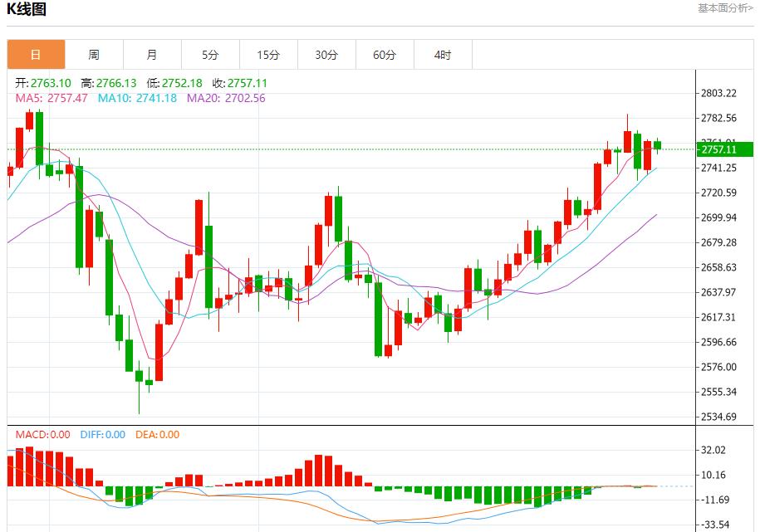Open the 基本面分析 link

725,8
